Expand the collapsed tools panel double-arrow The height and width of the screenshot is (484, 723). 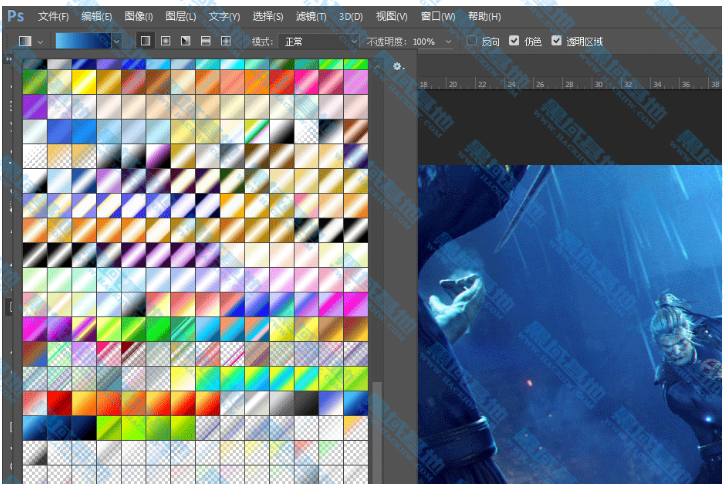(x=9, y=59)
